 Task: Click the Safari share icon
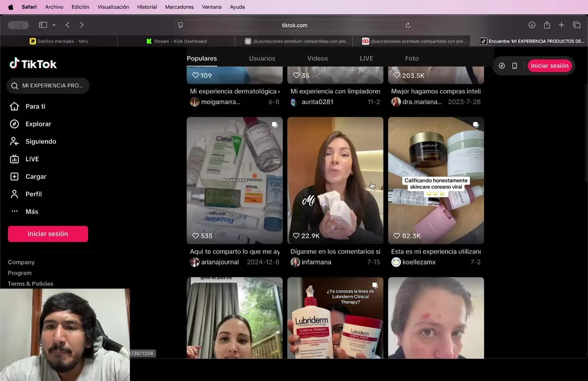pyautogui.click(x=547, y=25)
